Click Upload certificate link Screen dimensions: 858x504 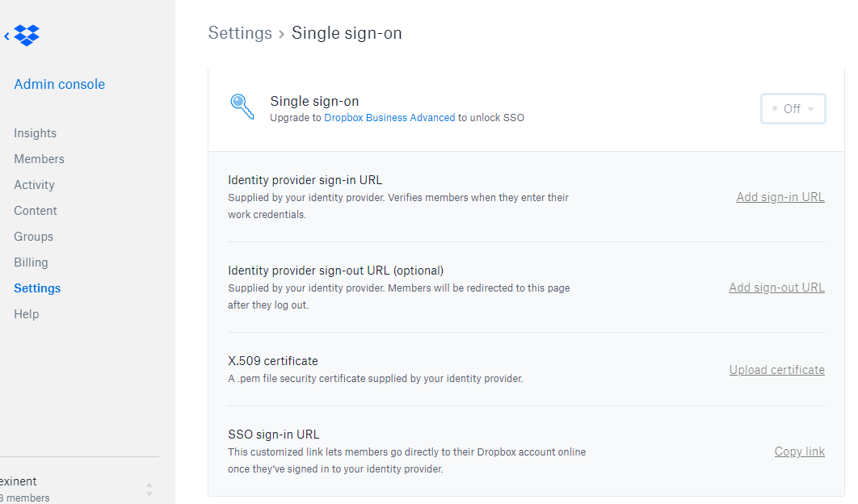coord(776,370)
